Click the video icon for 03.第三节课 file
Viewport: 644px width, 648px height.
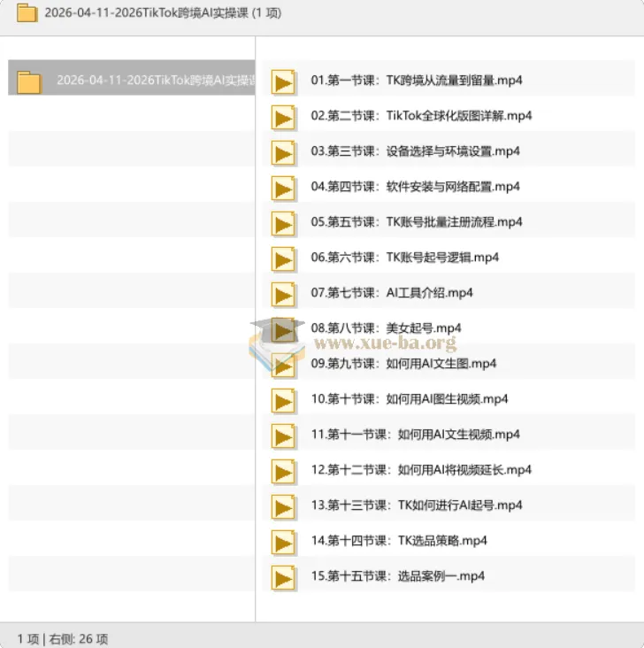pyautogui.click(x=283, y=153)
